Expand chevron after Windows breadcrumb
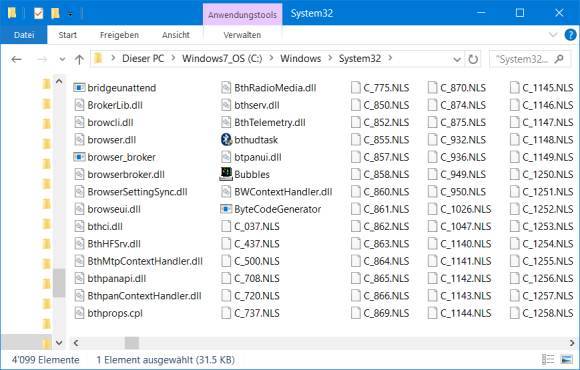The height and width of the screenshot is (370, 580). (330, 58)
